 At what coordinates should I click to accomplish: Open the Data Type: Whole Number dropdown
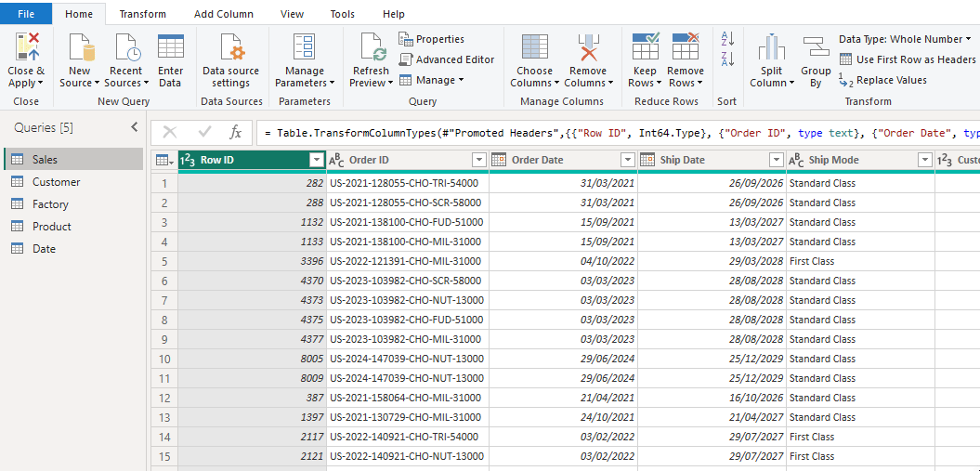[x=906, y=39]
